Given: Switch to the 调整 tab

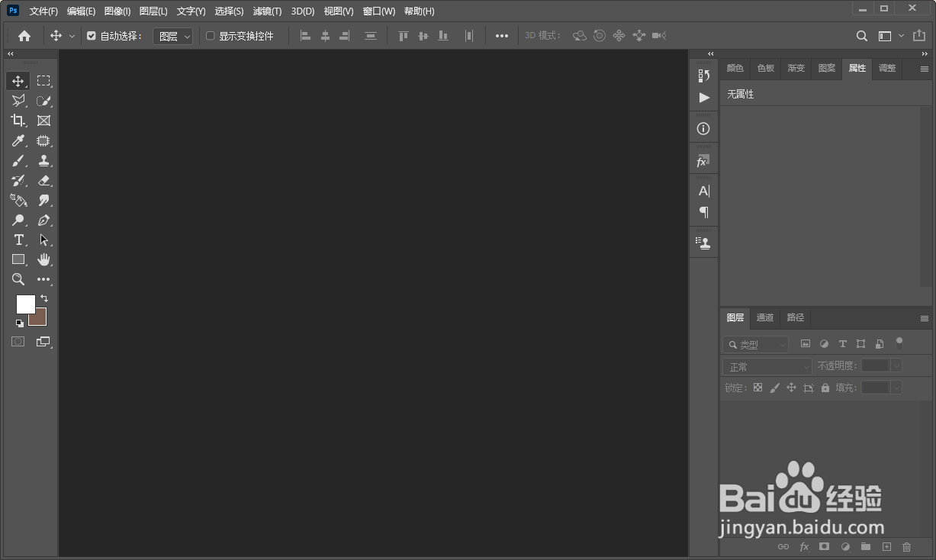Looking at the screenshot, I should pyautogui.click(x=887, y=69).
